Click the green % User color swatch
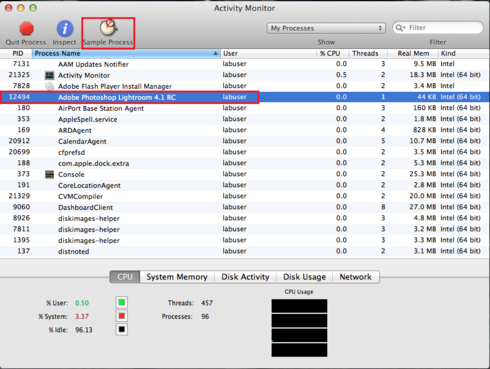 coord(122,303)
